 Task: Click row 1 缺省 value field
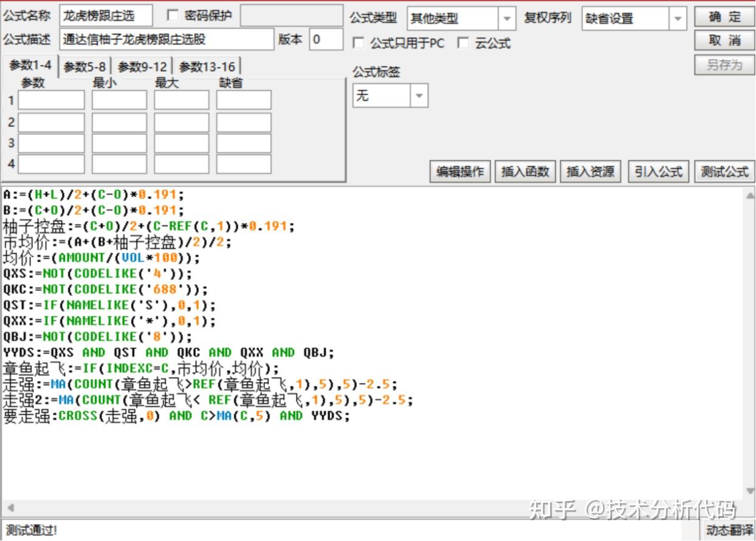(244, 100)
